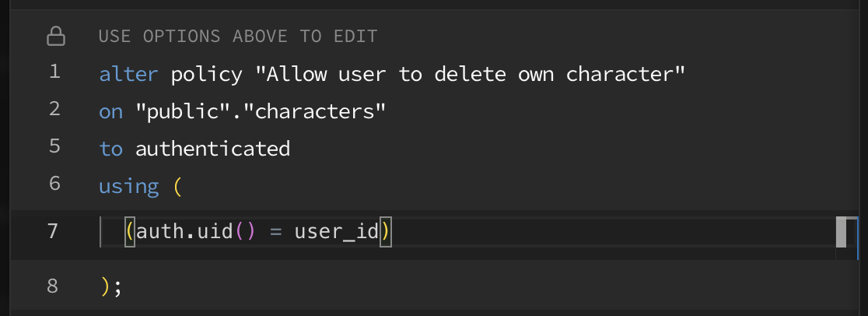Click the "alter" keyword on line 1
The width and height of the screenshot is (868, 316).
128,74
